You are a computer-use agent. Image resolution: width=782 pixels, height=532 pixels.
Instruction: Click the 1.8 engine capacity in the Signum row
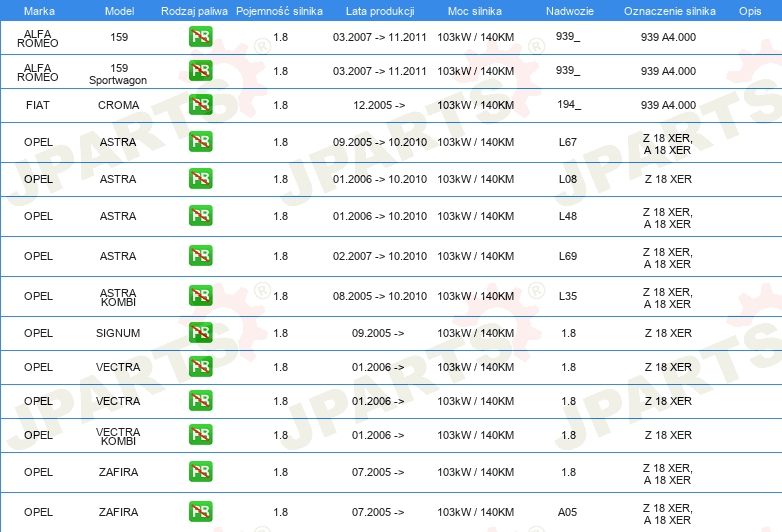click(x=281, y=333)
